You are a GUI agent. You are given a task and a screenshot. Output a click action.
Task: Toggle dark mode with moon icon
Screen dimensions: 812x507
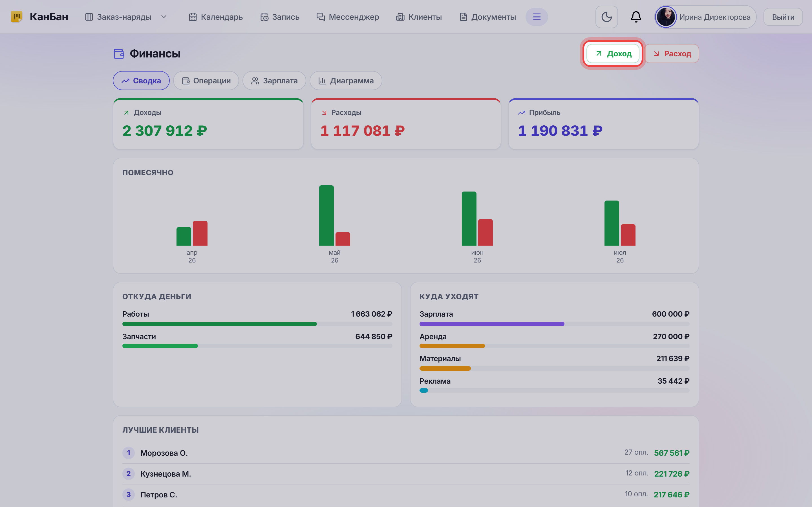coord(606,17)
